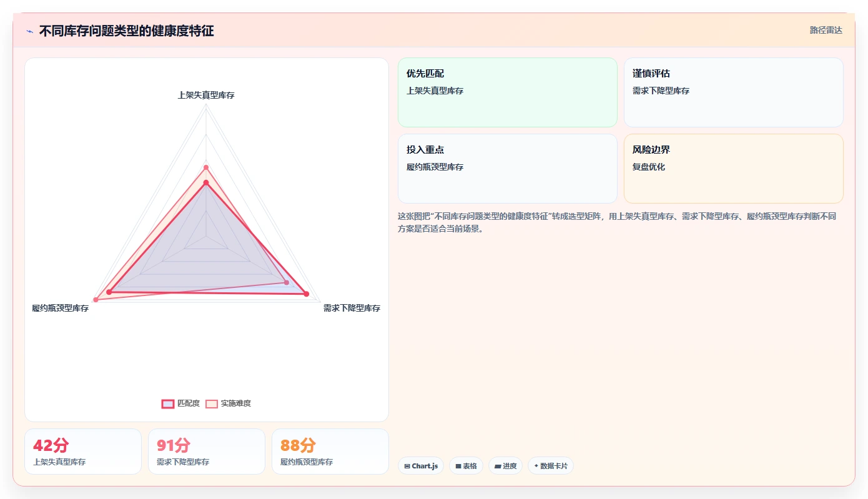This screenshot has height=499, width=868.
Task: Click the 实施难度 point on 履约瓶颈型库存 axis
Action: pyautogui.click(x=96, y=300)
